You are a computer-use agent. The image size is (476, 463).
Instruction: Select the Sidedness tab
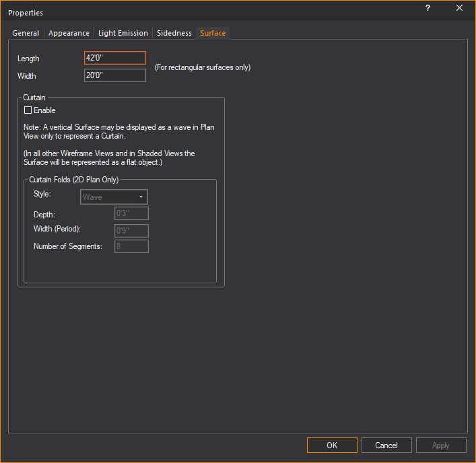coord(174,33)
